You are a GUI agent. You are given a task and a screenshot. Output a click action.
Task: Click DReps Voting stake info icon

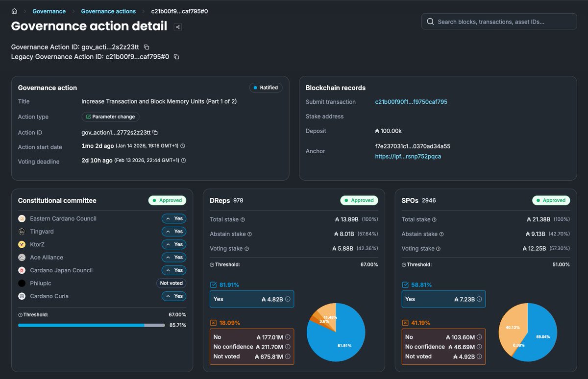246,249
